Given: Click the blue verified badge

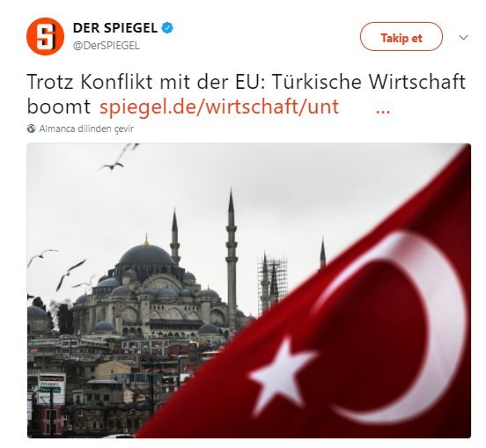Looking at the screenshot, I should 167,28.
